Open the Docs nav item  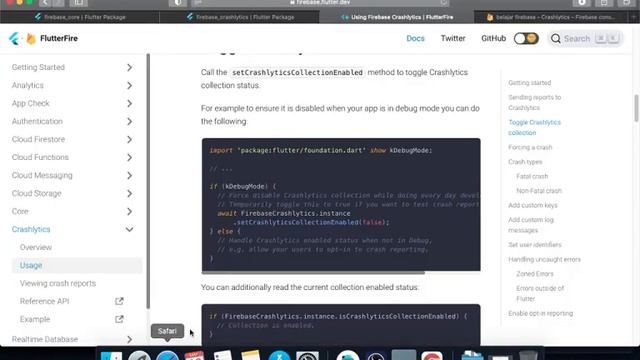(416, 38)
